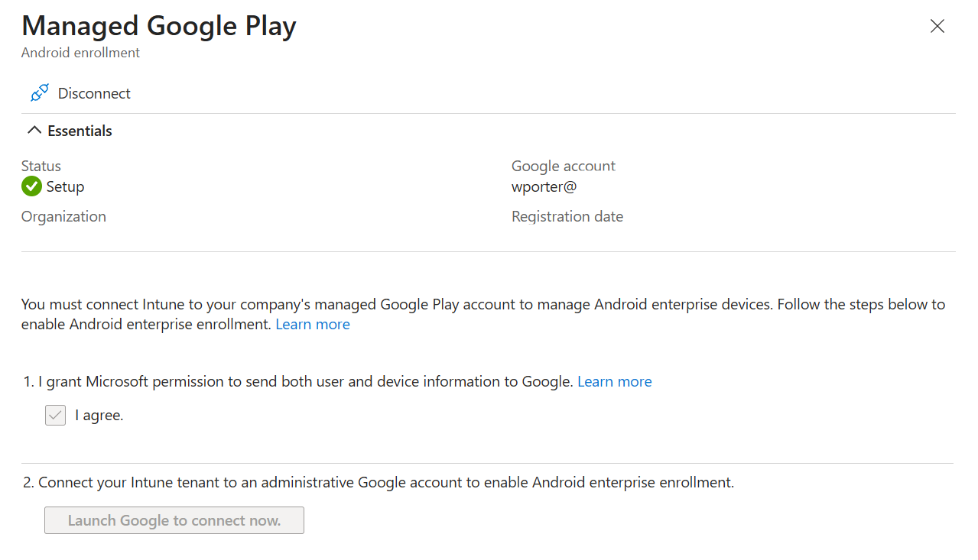Image resolution: width=978 pixels, height=560 pixels.
Task: Open Learn more link about Google permissions
Action: click(x=615, y=381)
